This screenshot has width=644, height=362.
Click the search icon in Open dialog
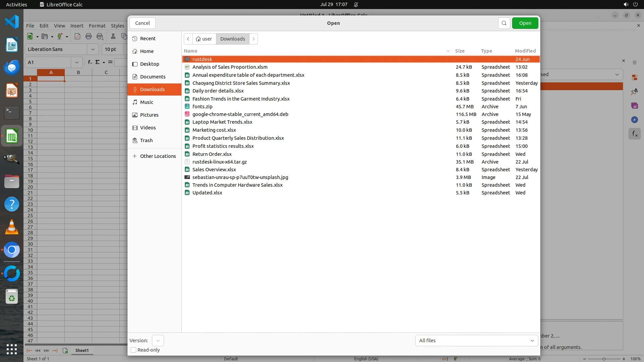tap(504, 23)
